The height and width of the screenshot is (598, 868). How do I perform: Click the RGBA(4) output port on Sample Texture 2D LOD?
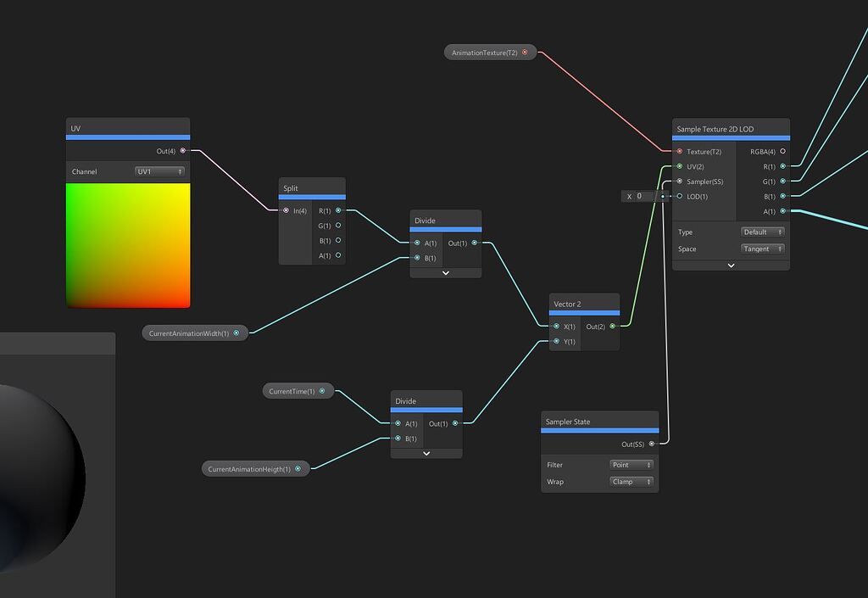click(x=782, y=151)
